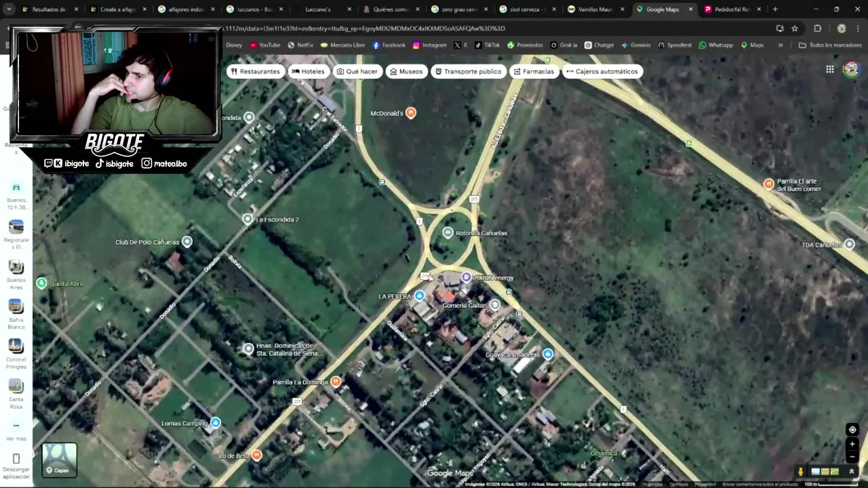Viewport: 868px width, 488px height.
Task: Open the Instagram bookmark
Action: (x=429, y=45)
